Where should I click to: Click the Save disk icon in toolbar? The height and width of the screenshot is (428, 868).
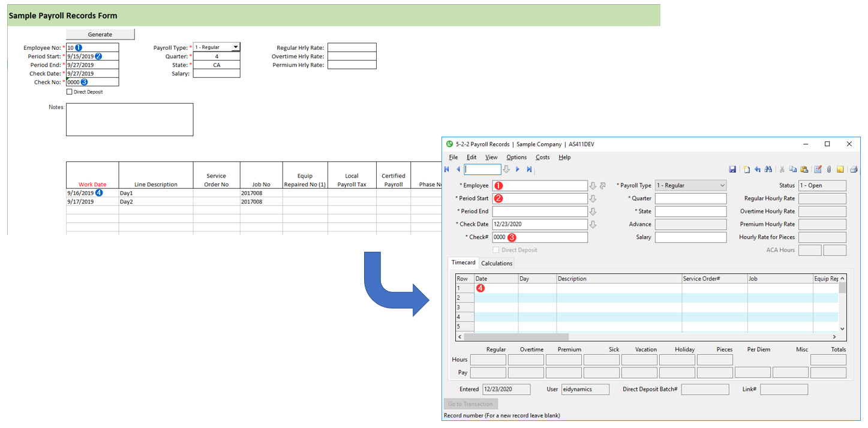(732, 170)
